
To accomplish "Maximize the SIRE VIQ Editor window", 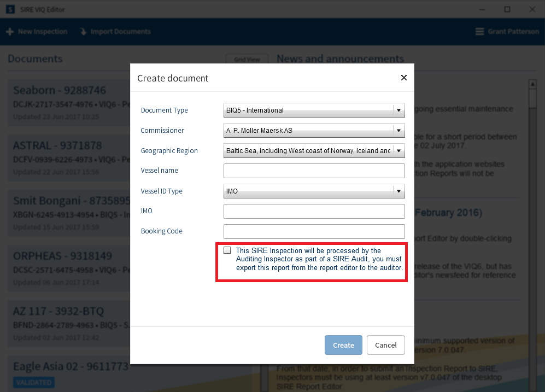I will click(507, 9).
